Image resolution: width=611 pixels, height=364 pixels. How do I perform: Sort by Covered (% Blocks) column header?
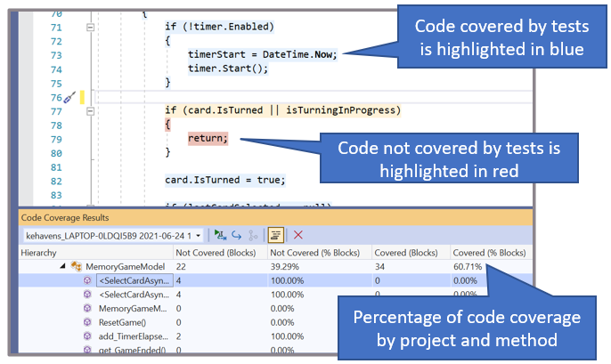coord(491,253)
